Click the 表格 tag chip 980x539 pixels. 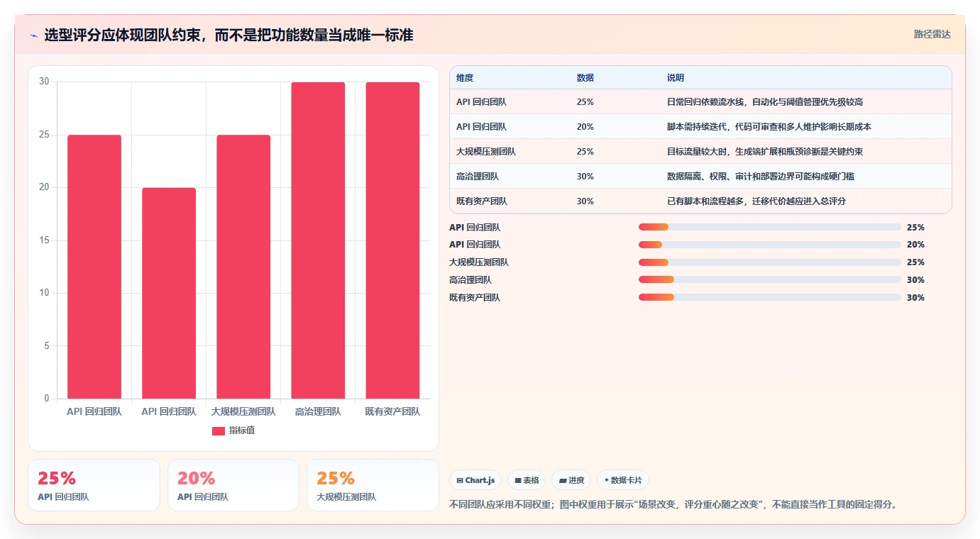[527, 480]
